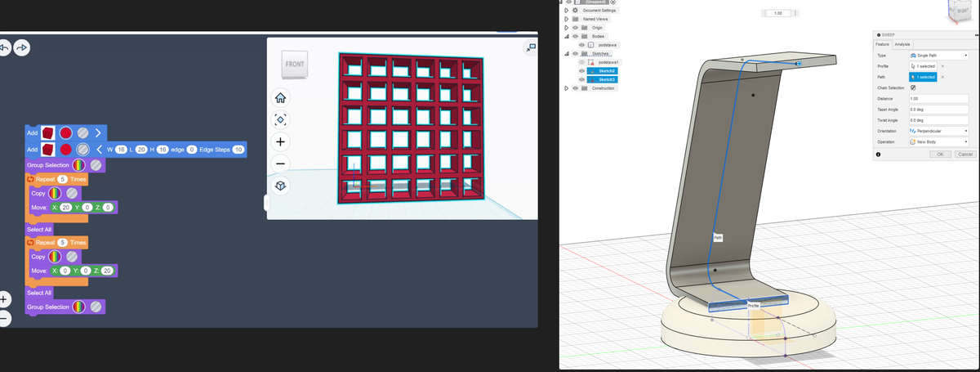This screenshot has width=980, height=372.
Task: Click the Taper Angle input field
Action: (938, 110)
